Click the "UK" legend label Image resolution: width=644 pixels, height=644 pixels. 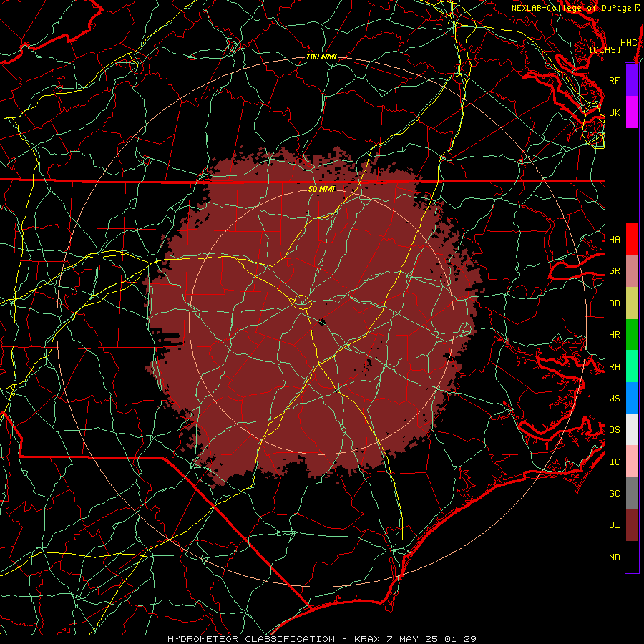[615, 112]
